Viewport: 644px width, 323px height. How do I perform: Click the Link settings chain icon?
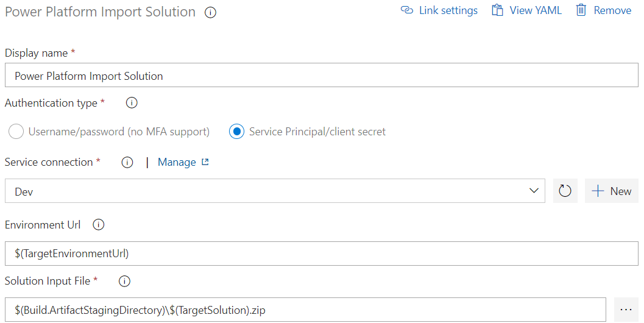tap(406, 10)
